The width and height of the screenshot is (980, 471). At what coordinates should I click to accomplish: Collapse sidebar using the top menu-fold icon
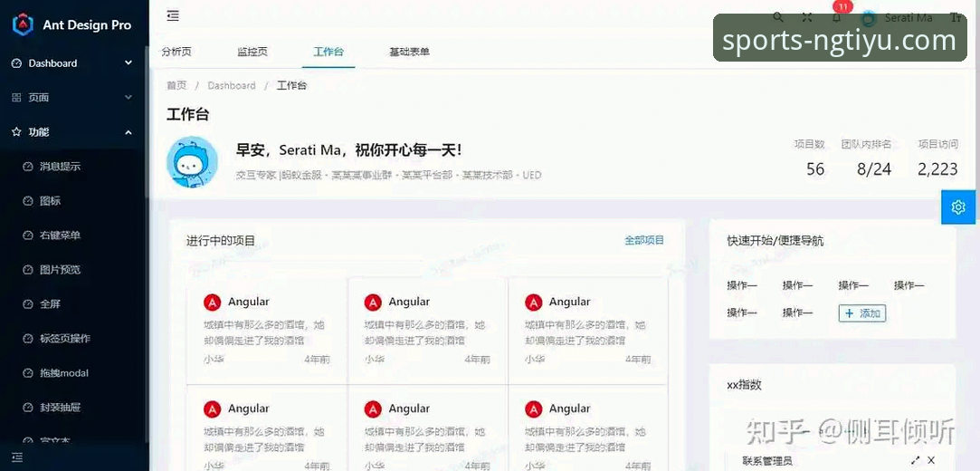(x=173, y=15)
